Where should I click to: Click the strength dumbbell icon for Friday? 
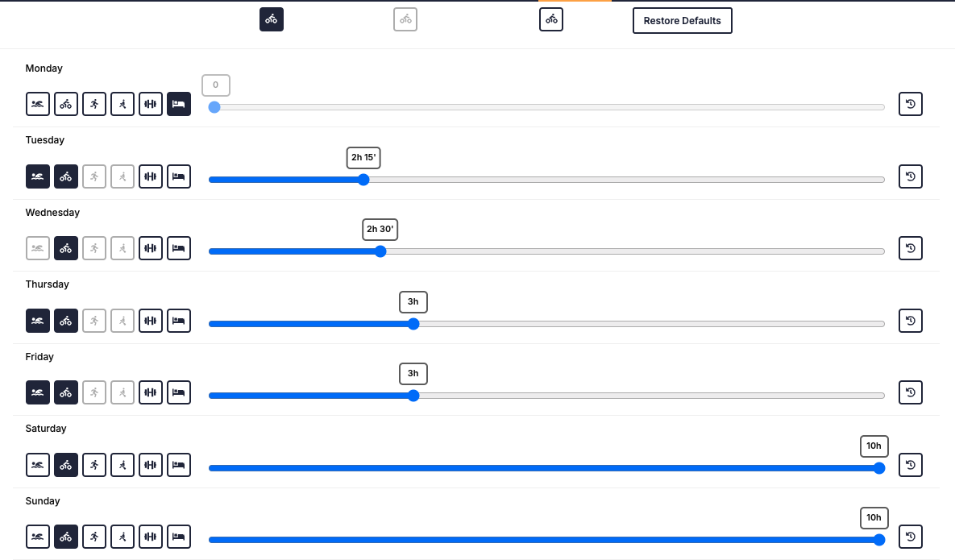(x=151, y=392)
